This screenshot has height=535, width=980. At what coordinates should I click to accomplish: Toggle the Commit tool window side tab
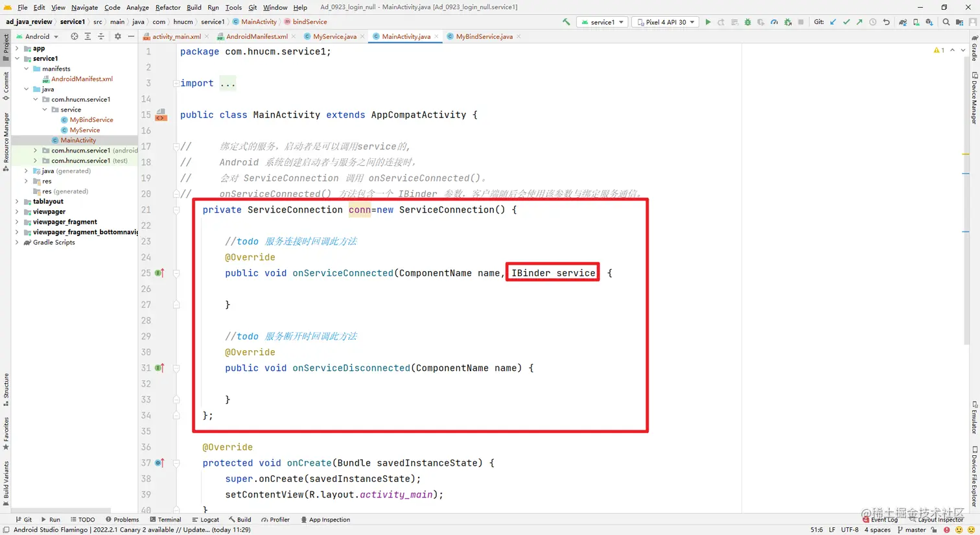pos(6,86)
